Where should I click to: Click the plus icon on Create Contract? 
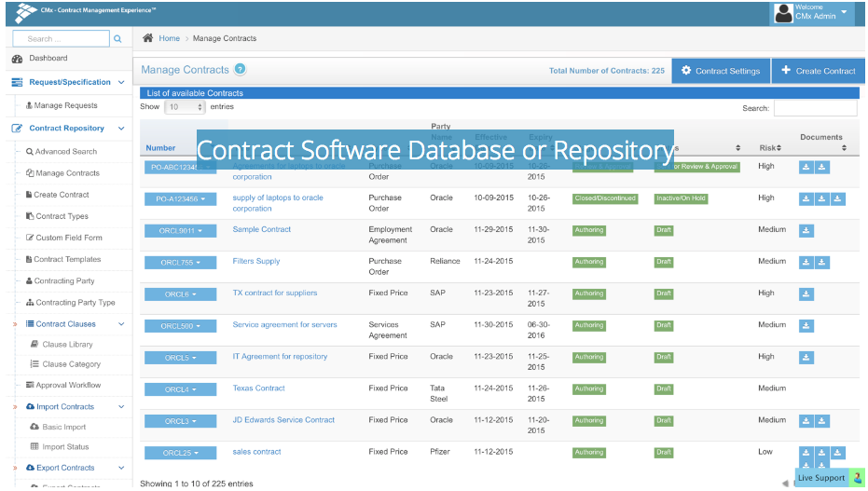click(786, 70)
